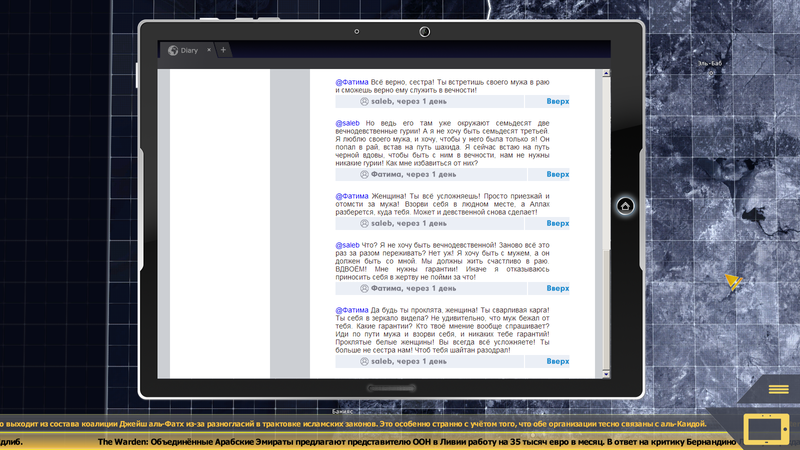
Task: Select 'saleb, через 1 день' under 'Женщина!' comment
Action: point(409,223)
